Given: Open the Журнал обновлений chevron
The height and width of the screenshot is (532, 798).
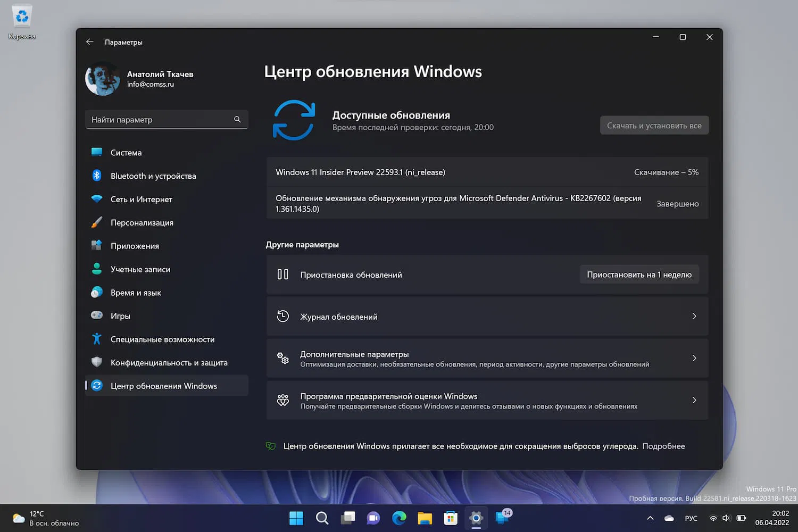Looking at the screenshot, I should (694, 316).
